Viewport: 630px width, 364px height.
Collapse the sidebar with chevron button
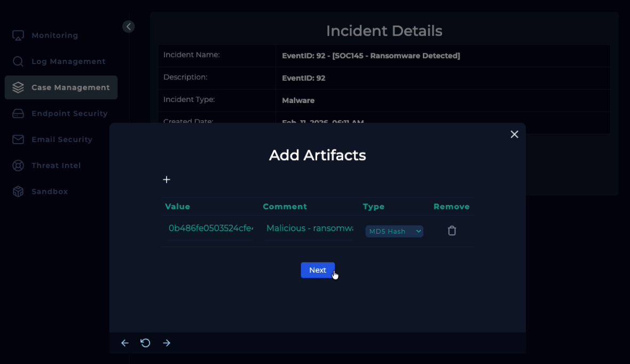click(x=128, y=27)
